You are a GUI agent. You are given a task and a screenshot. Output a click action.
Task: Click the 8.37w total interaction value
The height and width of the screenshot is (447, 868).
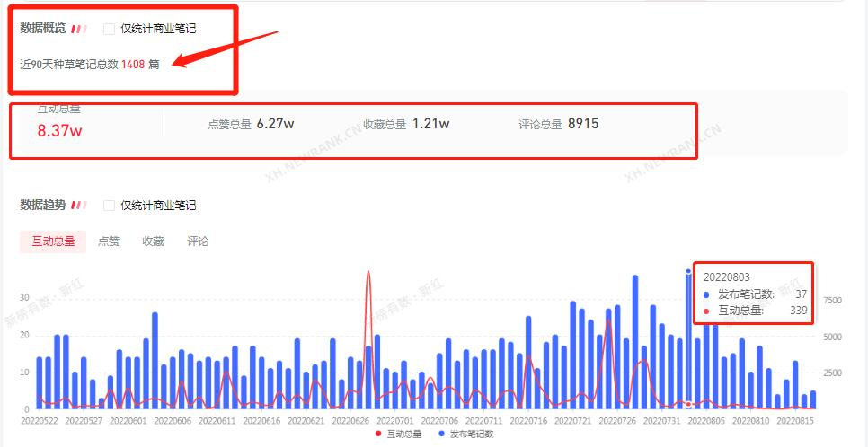pos(59,131)
